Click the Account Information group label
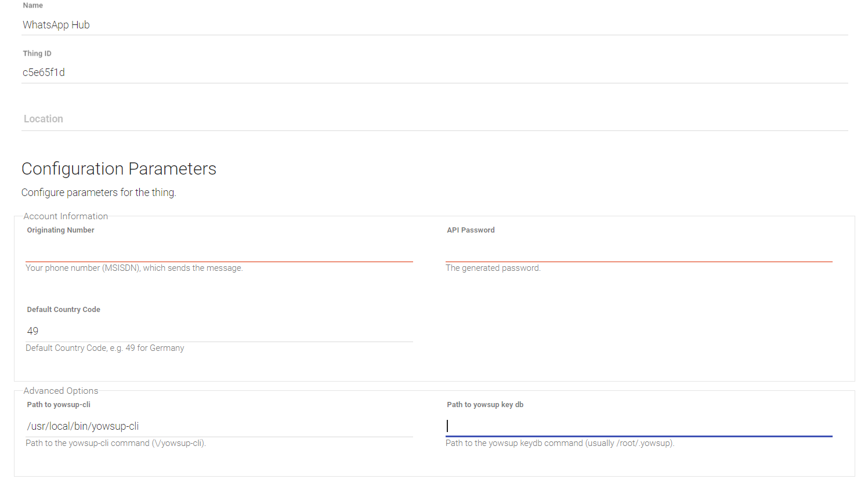The height and width of the screenshot is (486, 868). [66, 216]
